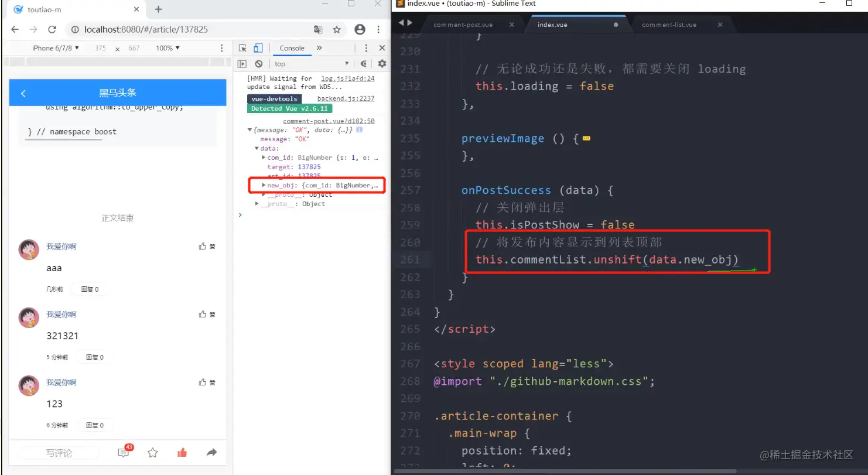Image resolution: width=868 pixels, height=475 pixels.
Task: Expand the com_id BigNumber entry
Action: point(264,158)
